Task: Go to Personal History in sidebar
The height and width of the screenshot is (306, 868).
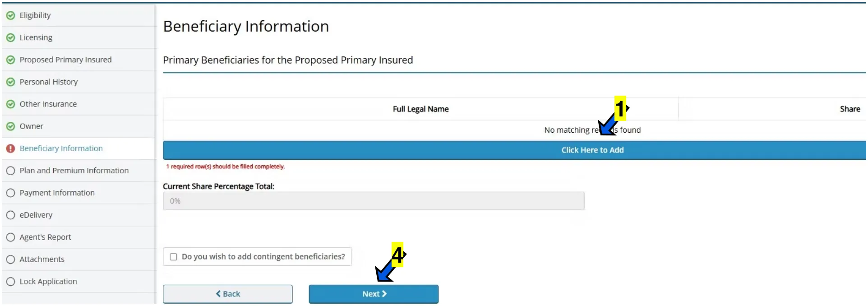Action: [49, 82]
